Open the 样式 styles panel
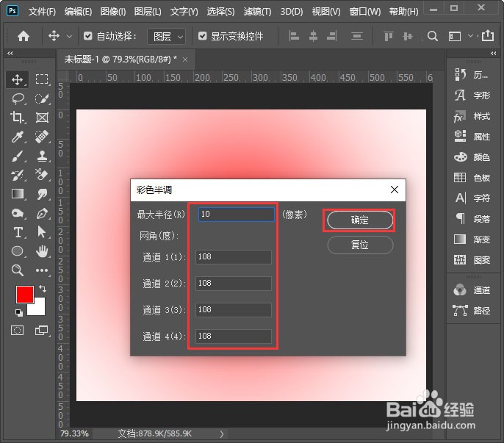 [471, 116]
